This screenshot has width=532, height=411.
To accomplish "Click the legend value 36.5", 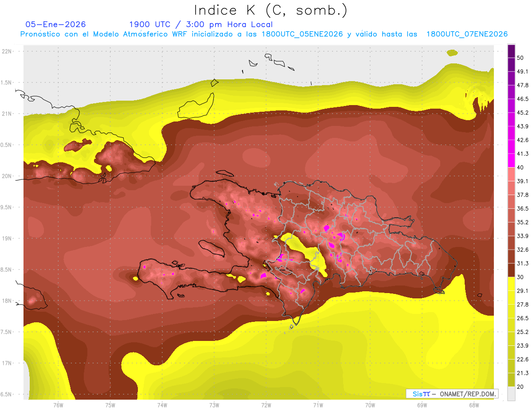I will (x=523, y=208).
